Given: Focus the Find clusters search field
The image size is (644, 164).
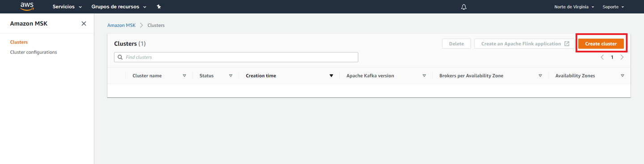Looking at the screenshot, I should [x=236, y=57].
